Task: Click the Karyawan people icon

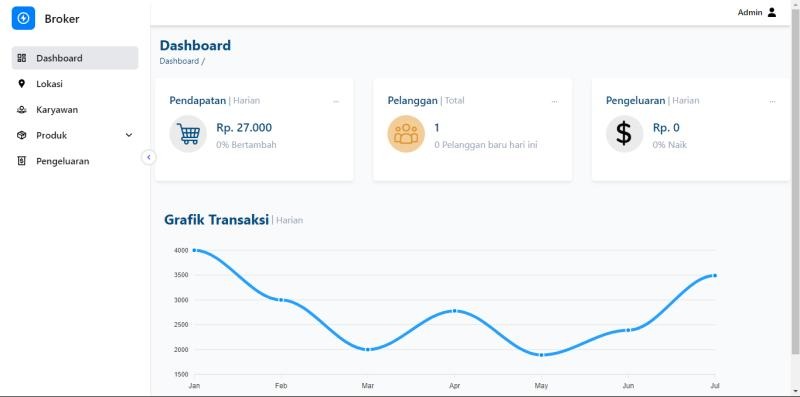Action: click(21, 110)
